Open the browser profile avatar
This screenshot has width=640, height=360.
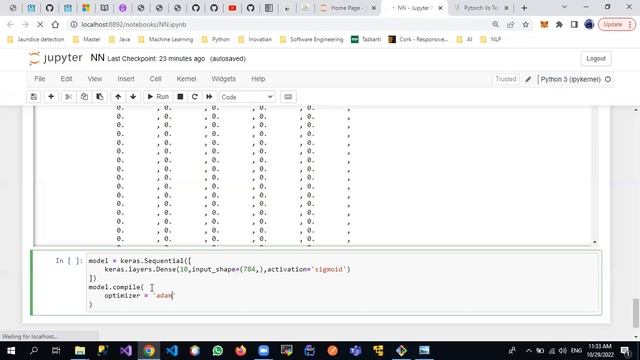tap(589, 24)
